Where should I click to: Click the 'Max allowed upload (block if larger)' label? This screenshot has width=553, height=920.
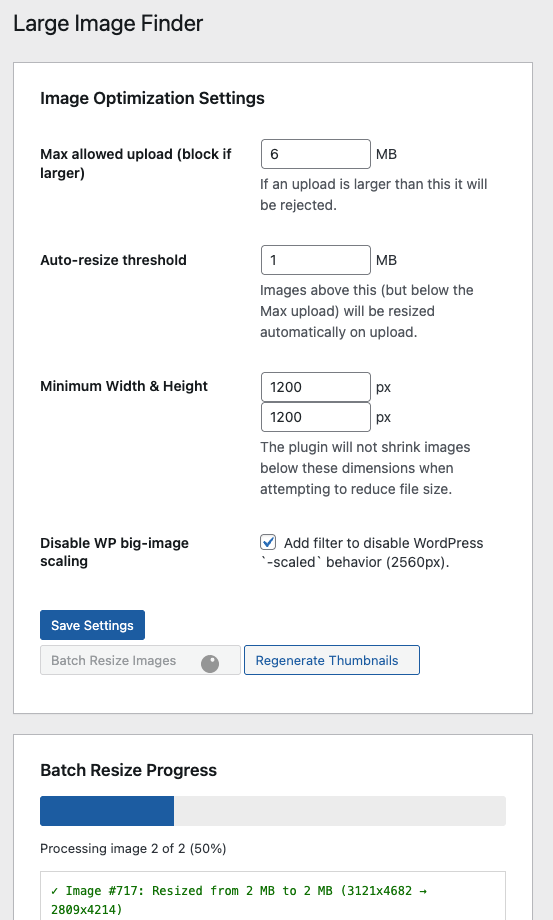[136, 164]
